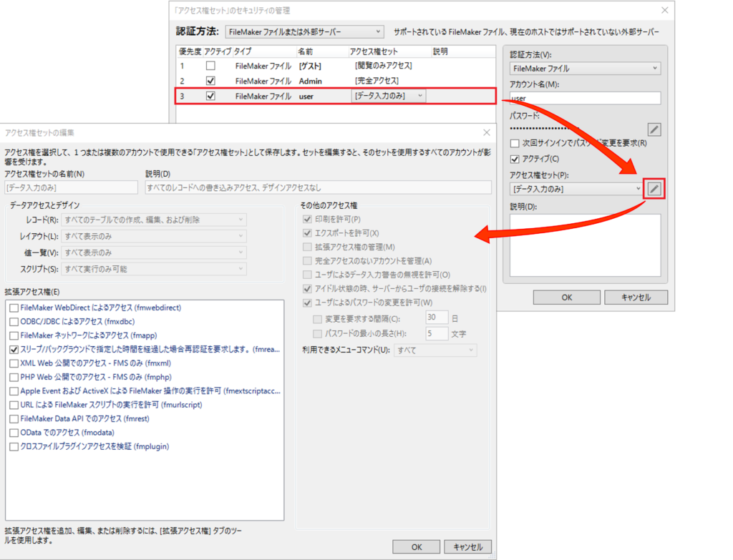
Task: Open the 利用できるメニューコマンド(U) dropdown
Action: point(435,350)
